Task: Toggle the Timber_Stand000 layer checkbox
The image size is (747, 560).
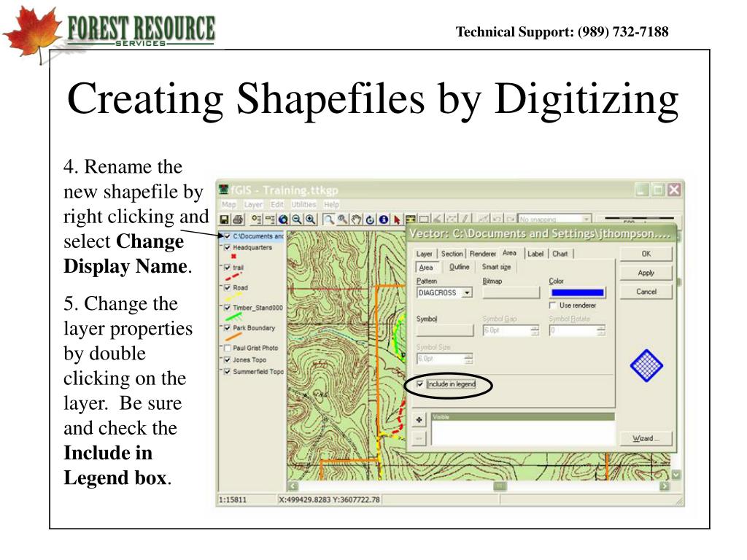Action: (228, 308)
